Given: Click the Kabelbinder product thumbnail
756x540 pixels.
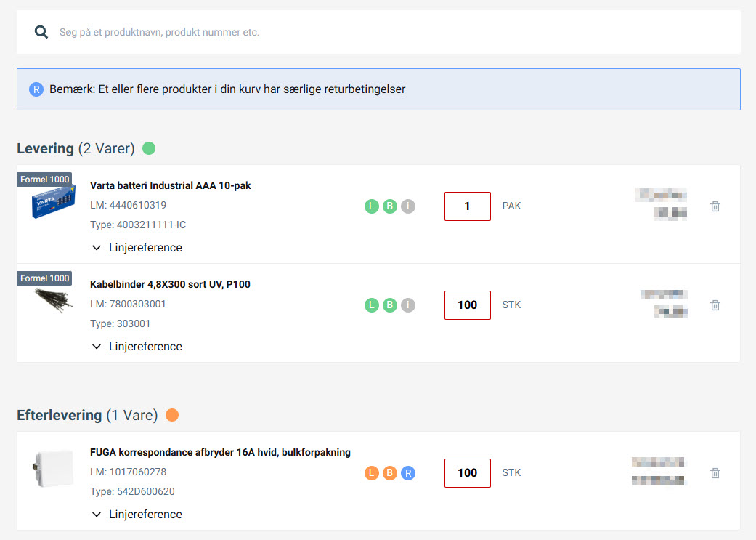Looking at the screenshot, I should click(x=52, y=299).
